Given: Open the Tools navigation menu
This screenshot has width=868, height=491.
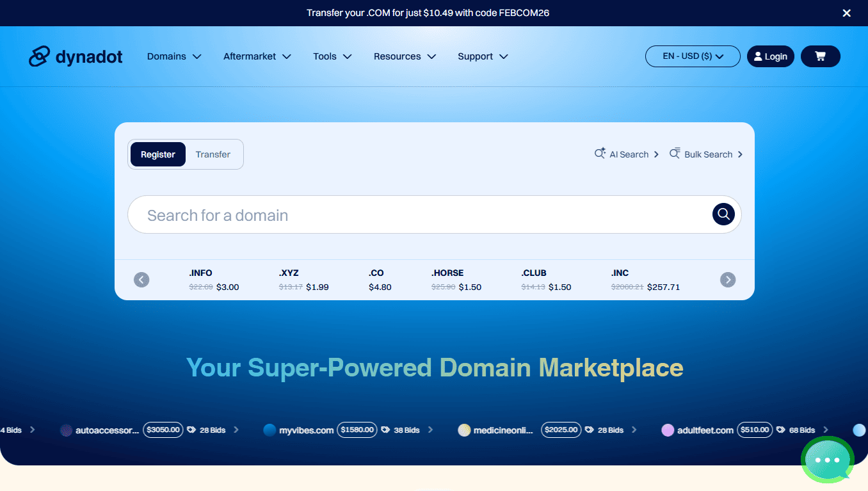Looking at the screenshot, I should coord(332,56).
